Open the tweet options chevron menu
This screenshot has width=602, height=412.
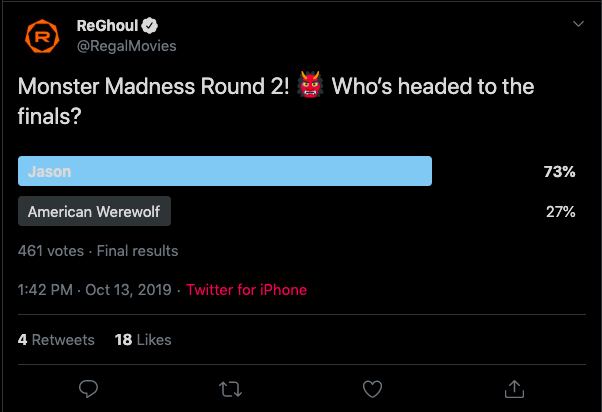click(577, 24)
